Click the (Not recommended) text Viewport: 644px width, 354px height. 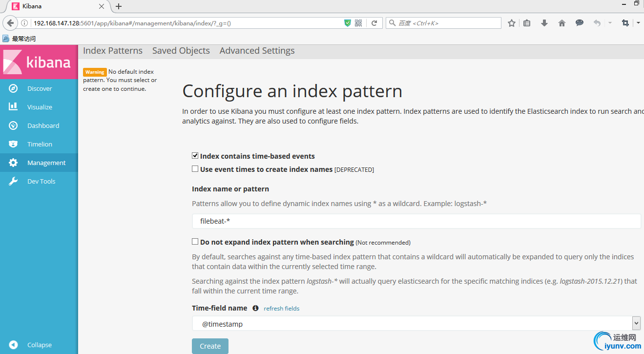click(383, 242)
